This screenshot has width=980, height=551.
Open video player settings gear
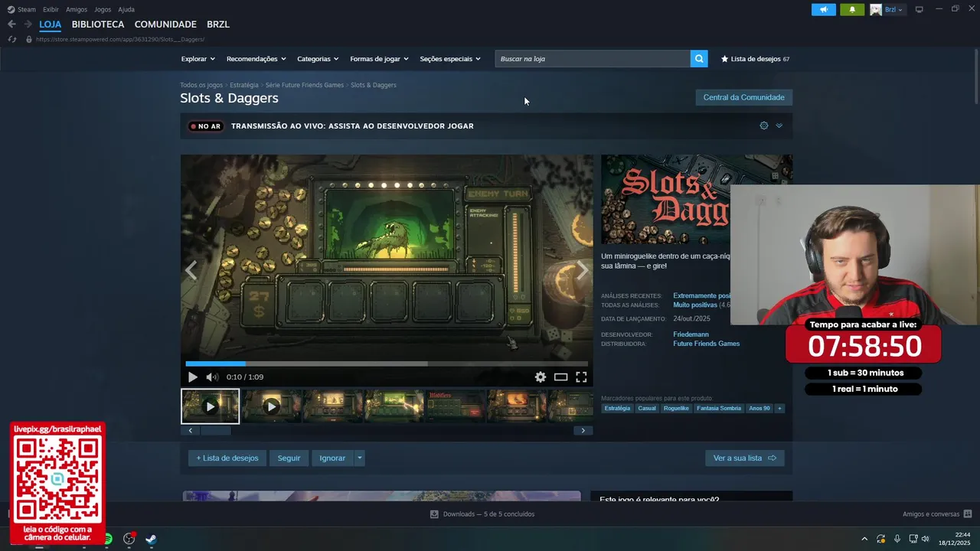(x=541, y=377)
